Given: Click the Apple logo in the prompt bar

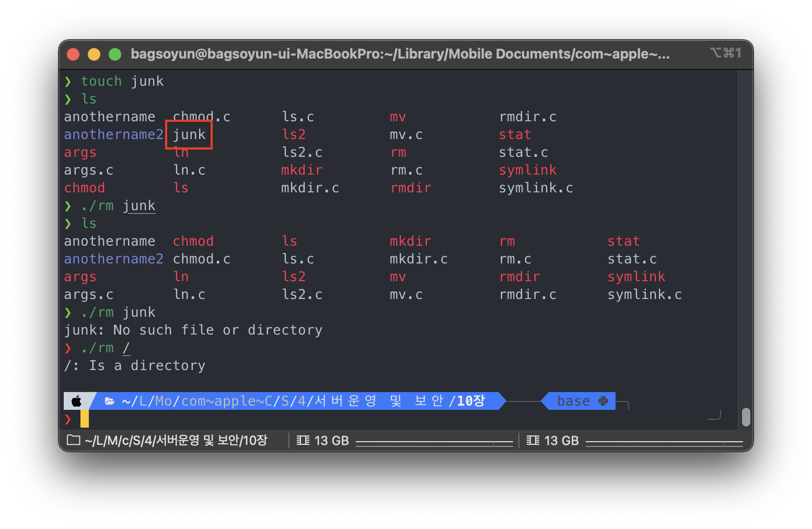Looking at the screenshot, I should 76,401.
